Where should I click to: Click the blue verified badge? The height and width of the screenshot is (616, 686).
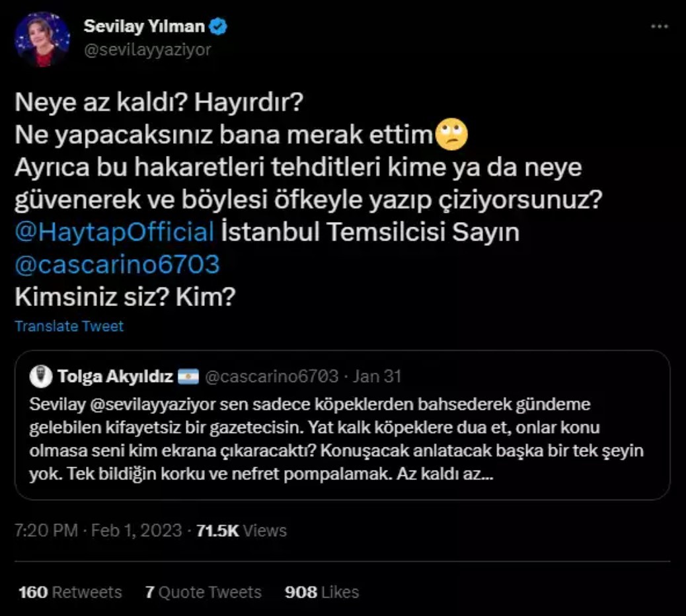[x=219, y=26]
